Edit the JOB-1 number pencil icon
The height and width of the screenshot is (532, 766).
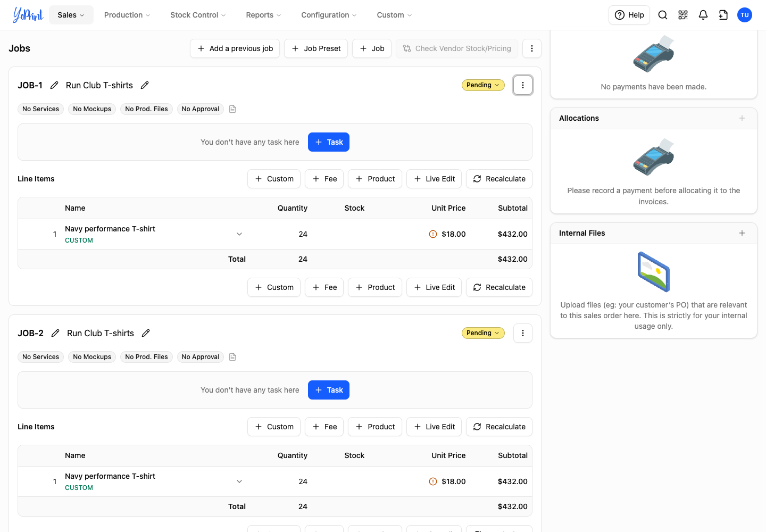click(54, 85)
